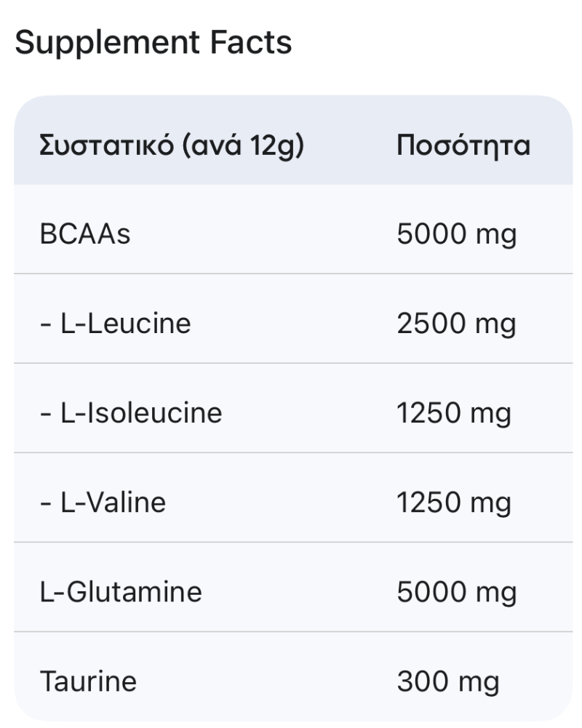Click the BCAAs 5000 mg value
The width and height of the screenshot is (582, 728).
point(457,234)
